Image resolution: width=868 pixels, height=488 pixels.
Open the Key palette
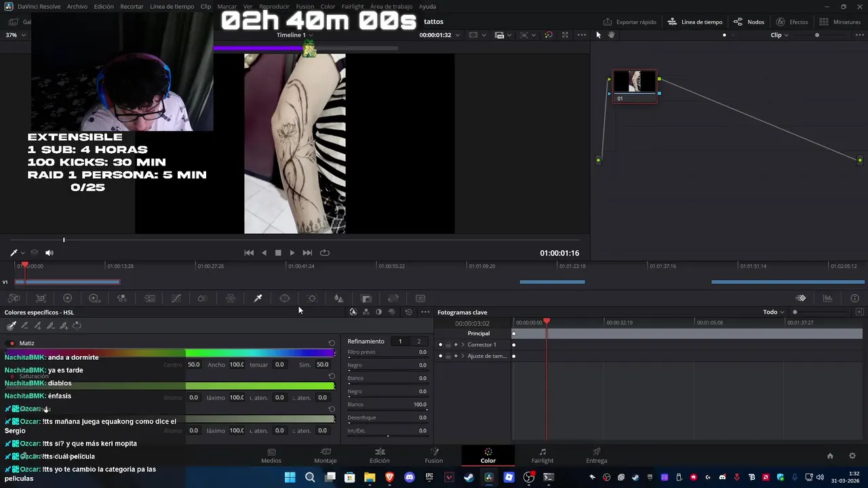coord(366,298)
